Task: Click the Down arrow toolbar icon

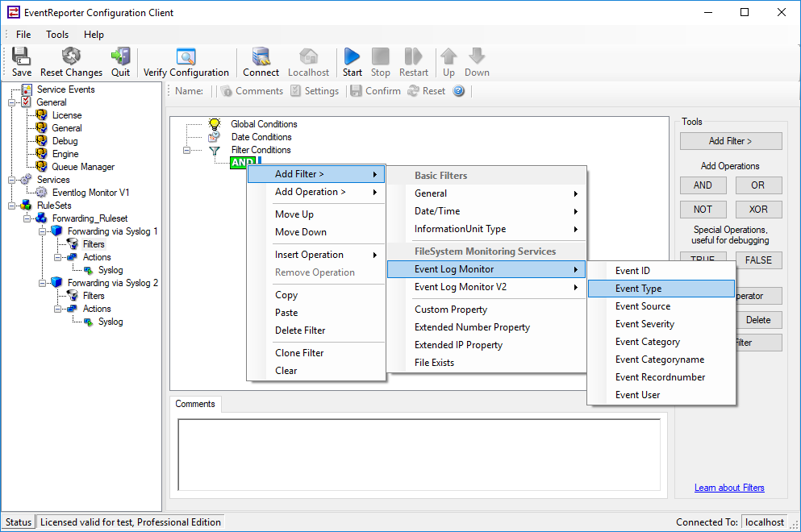Action: (477, 56)
